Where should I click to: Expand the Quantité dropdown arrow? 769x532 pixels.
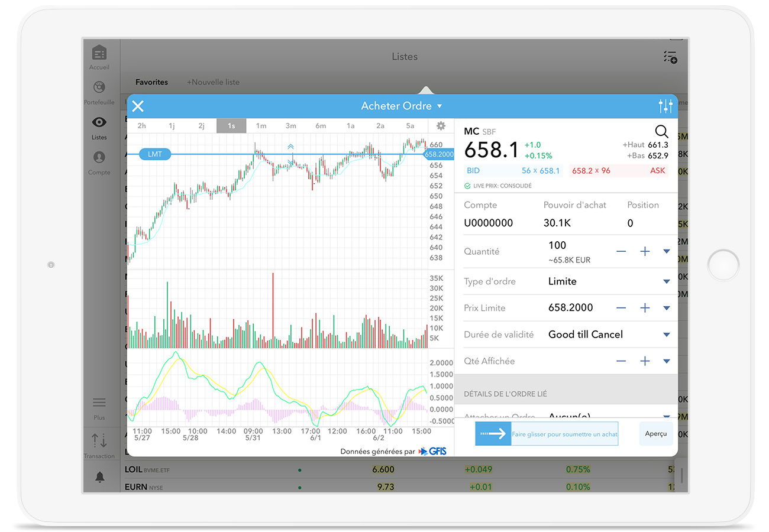click(x=667, y=252)
